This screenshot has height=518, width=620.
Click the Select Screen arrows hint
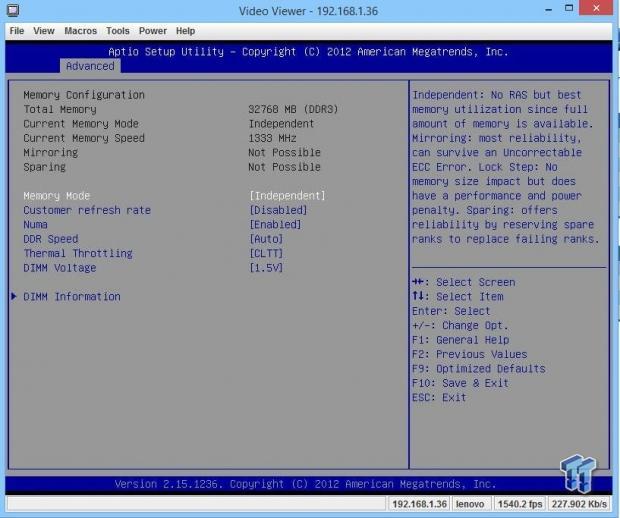tap(463, 282)
